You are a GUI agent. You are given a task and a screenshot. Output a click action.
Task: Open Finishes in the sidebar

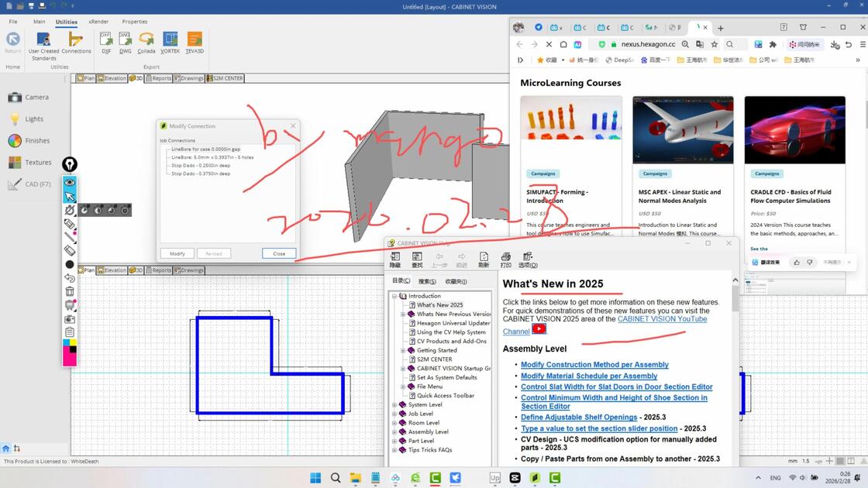pos(29,140)
